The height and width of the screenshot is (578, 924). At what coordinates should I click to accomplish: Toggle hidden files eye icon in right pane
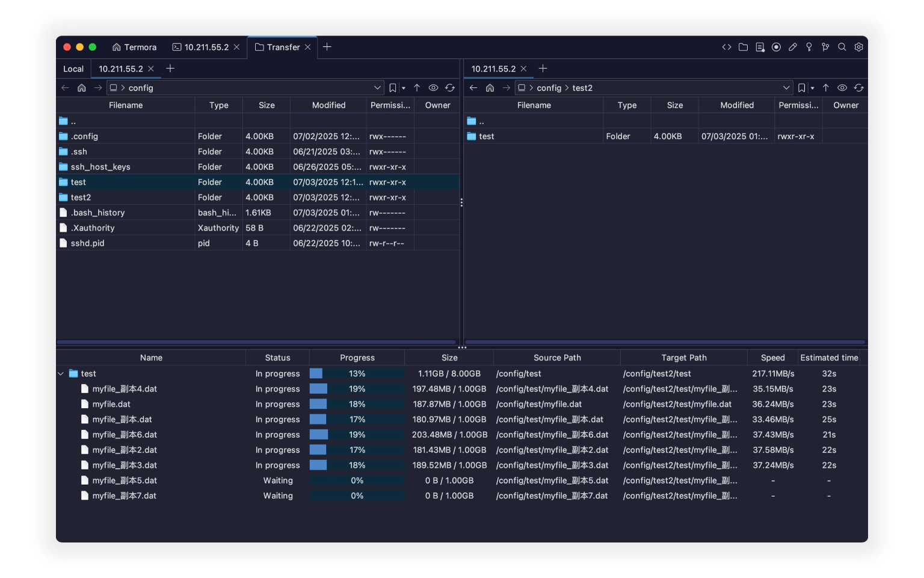point(842,88)
